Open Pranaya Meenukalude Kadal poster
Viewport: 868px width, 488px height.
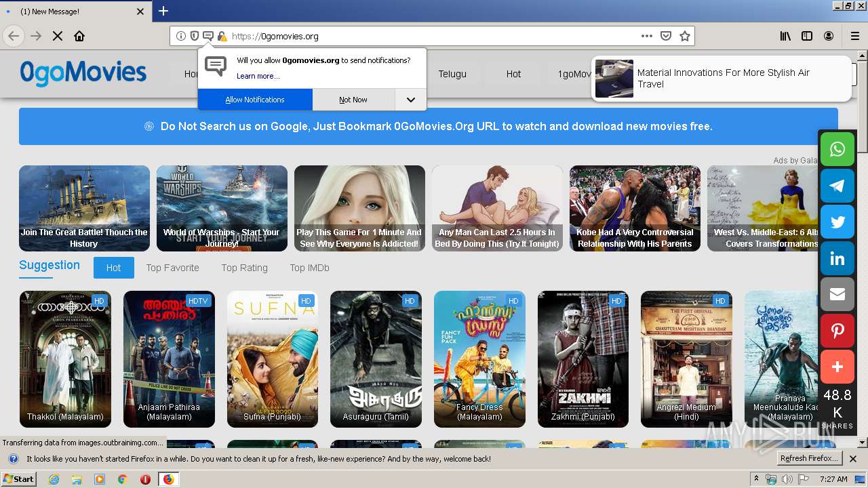coord(782,359)
